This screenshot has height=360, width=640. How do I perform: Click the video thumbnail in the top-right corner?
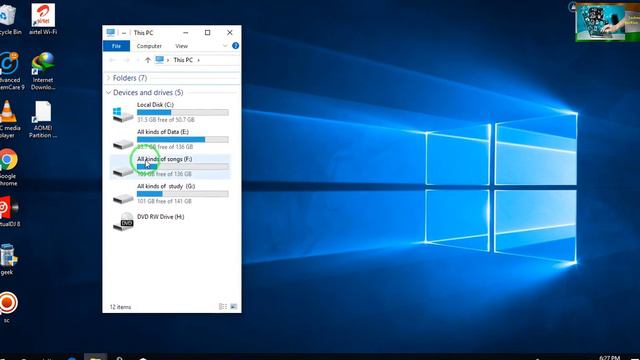tap(608, 22)
